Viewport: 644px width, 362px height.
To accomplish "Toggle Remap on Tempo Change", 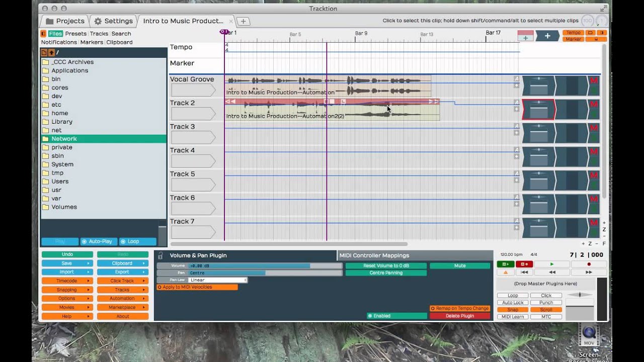I will (x=460, y=308).
